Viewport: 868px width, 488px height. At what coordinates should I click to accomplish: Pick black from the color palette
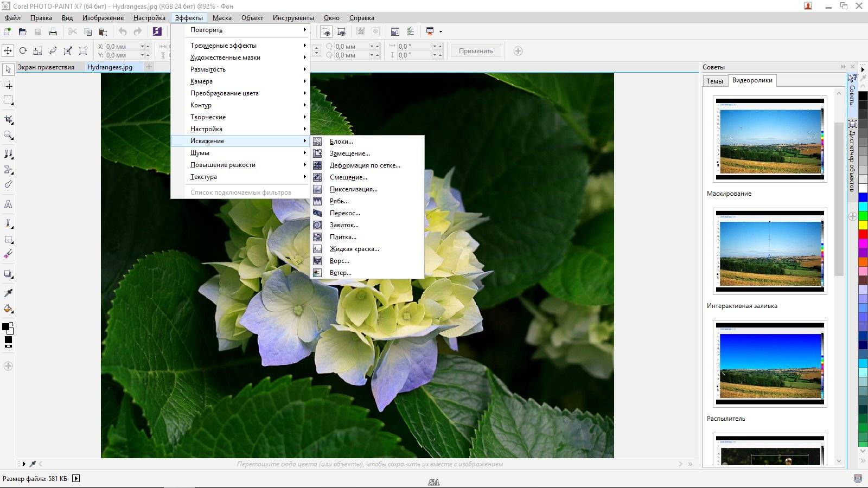861,96
